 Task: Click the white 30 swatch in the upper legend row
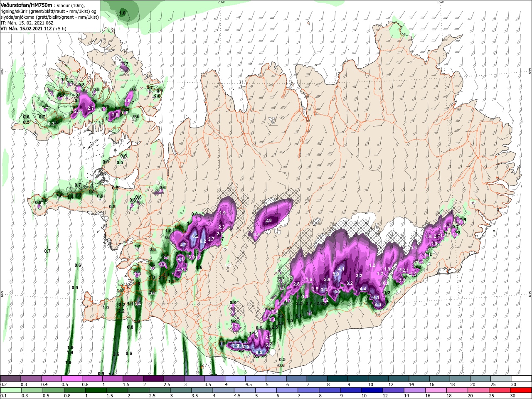click(x=521, y=379)
